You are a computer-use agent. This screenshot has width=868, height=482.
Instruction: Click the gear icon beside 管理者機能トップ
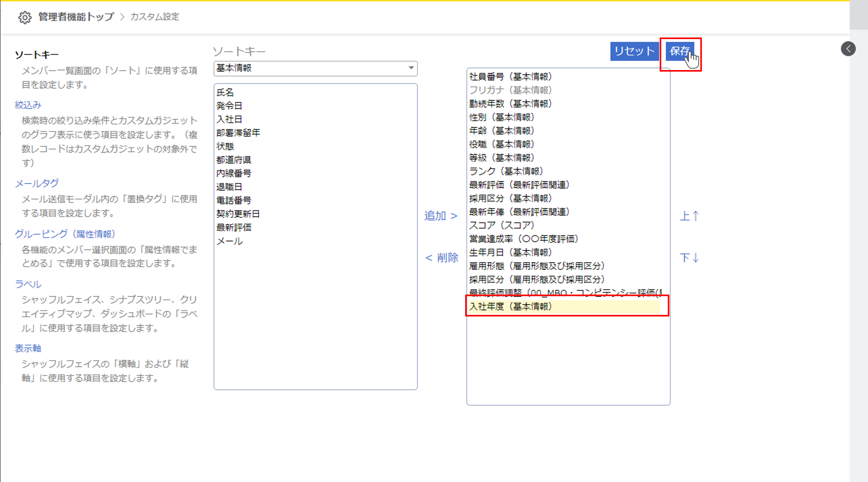pos(25,17)
